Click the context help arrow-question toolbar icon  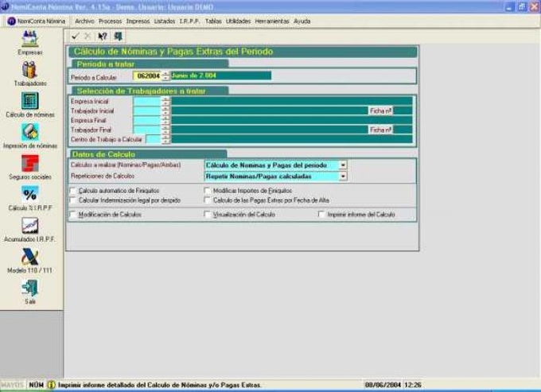(x=103, y=37)
